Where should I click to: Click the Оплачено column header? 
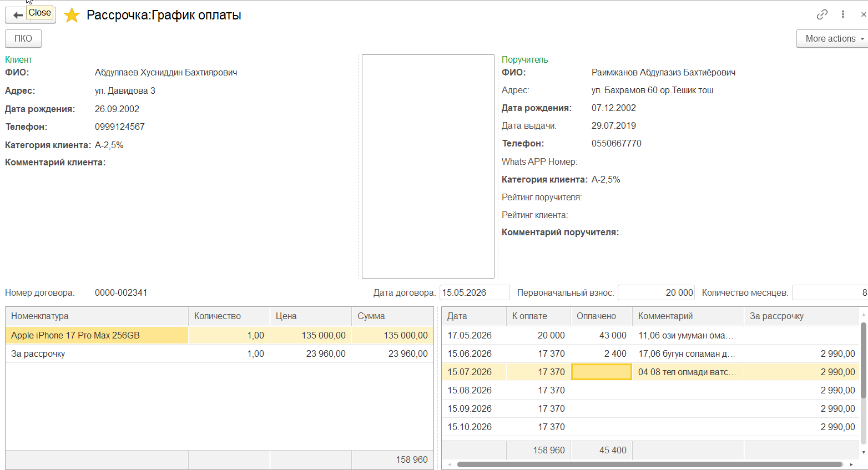[602, 316]
